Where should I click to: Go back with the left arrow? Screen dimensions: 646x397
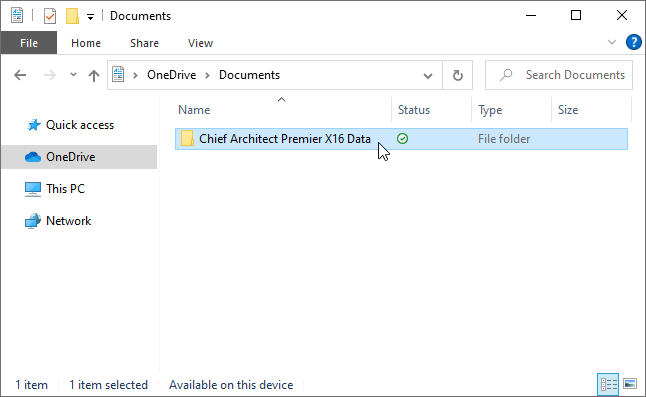[x=20, y=75]
